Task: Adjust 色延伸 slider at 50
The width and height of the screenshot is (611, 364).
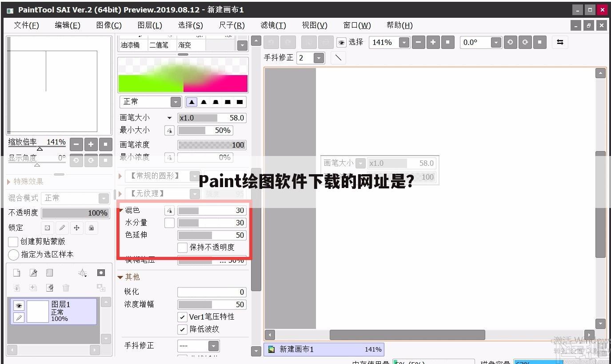Action: click(212, 235)
